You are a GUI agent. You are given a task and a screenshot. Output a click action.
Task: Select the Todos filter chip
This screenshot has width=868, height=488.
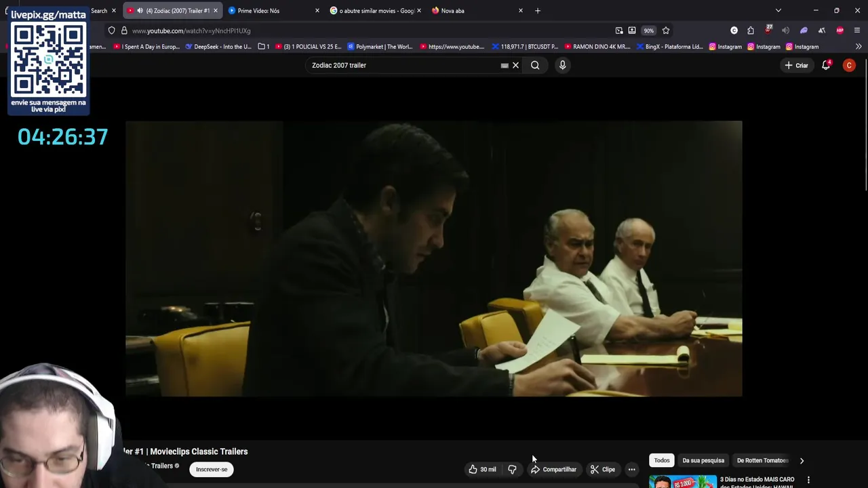tap(662, 460)
